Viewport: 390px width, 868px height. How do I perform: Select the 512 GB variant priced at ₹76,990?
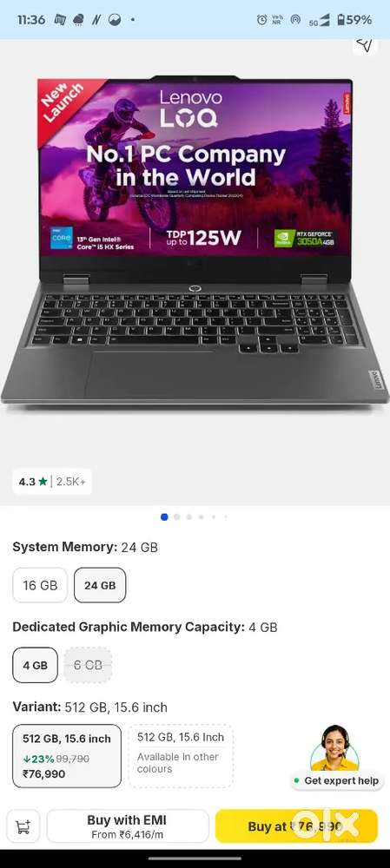67,756
